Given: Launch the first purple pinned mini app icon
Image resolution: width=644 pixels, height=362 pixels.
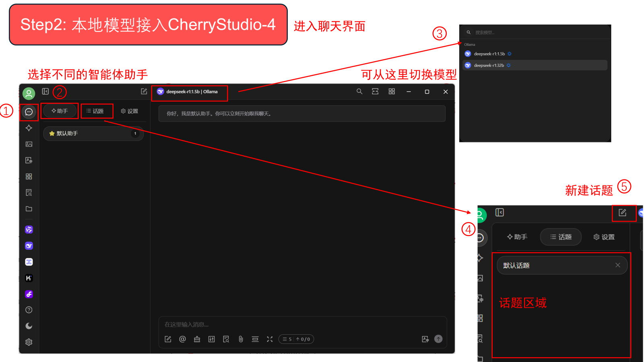Looking at the screenshot, I should click(29, 230).
